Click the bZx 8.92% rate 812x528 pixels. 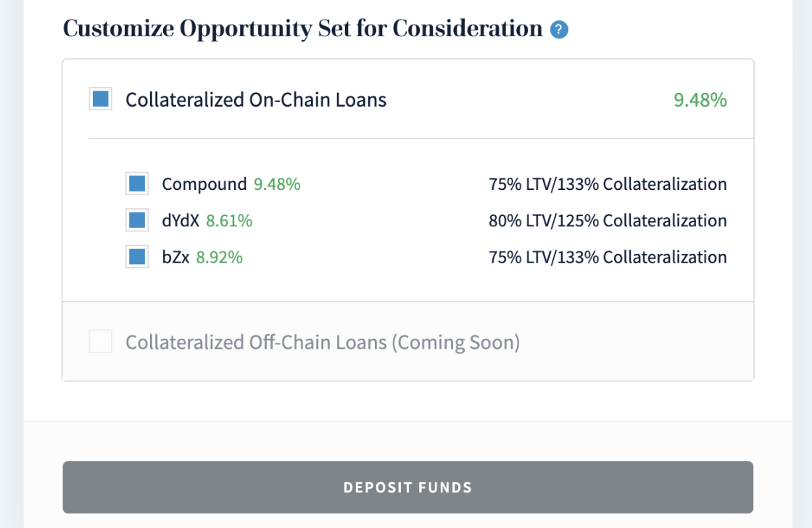click(x=219, y=257)
